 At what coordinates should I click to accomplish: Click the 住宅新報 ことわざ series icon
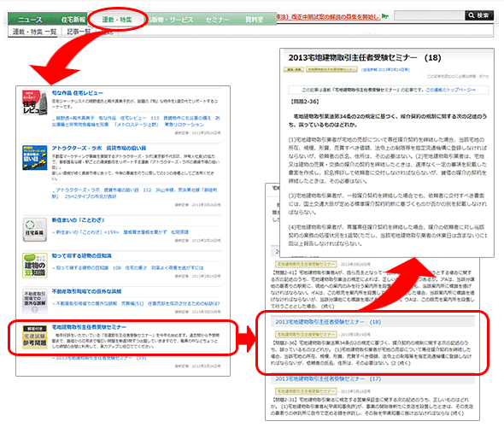tap(35, 230)
